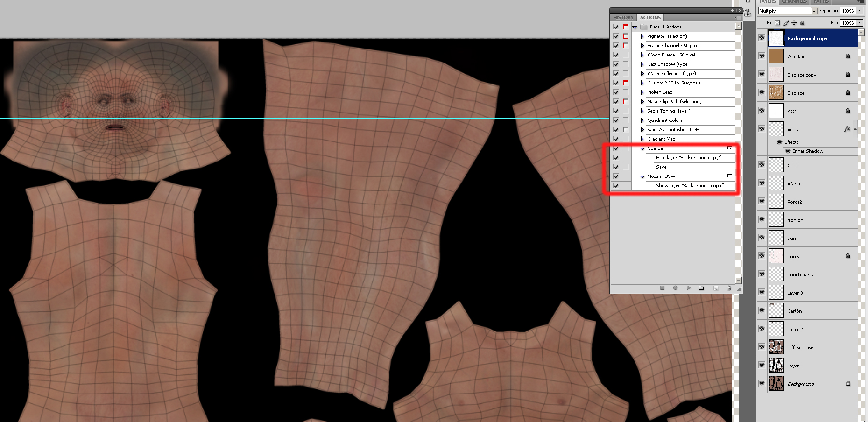Create a new action
This screenshot has height=422, width=868.
click(715, 288)
